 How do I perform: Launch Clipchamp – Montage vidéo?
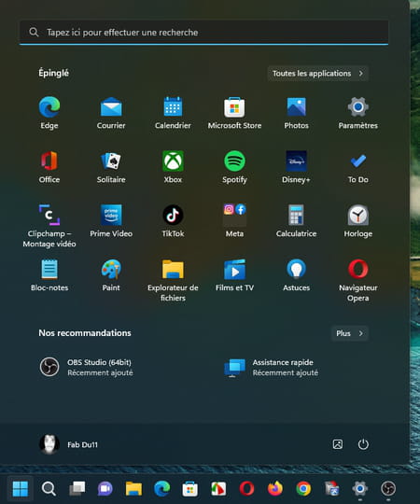[x=49, y=226]
